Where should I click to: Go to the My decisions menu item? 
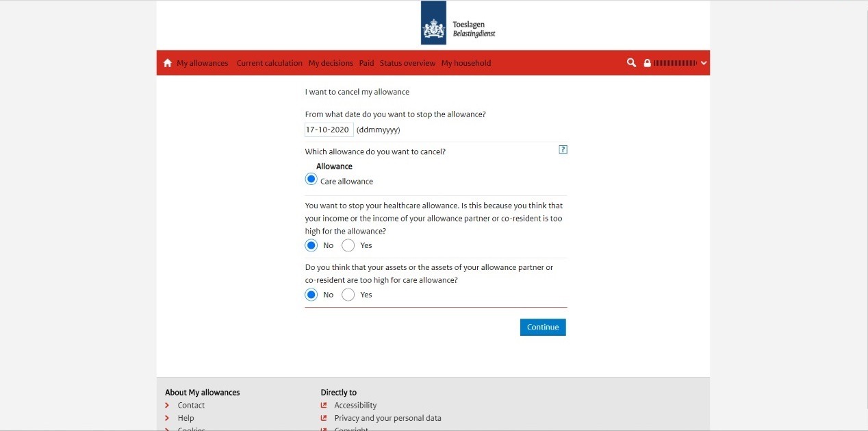pyautogui.click(x=331, y=63)
